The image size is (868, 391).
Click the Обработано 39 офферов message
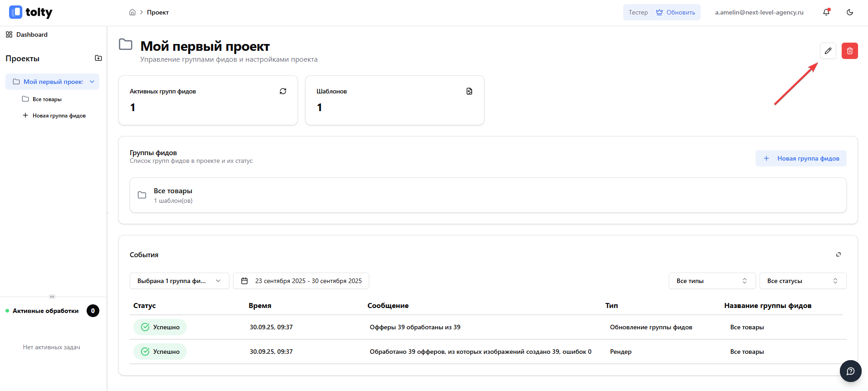[x=481, y=352]
